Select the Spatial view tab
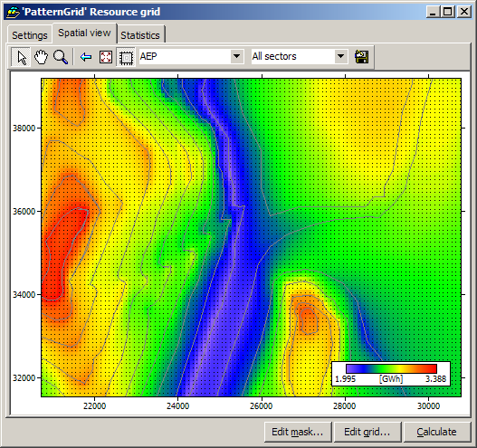Screen dimensions: 477x448 (84, 33)
